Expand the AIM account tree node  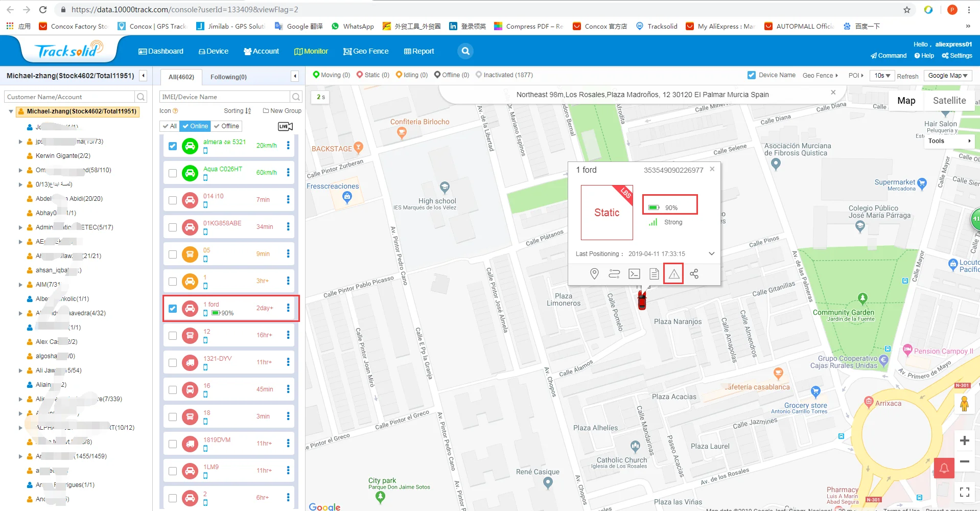[x=20, y=285]
